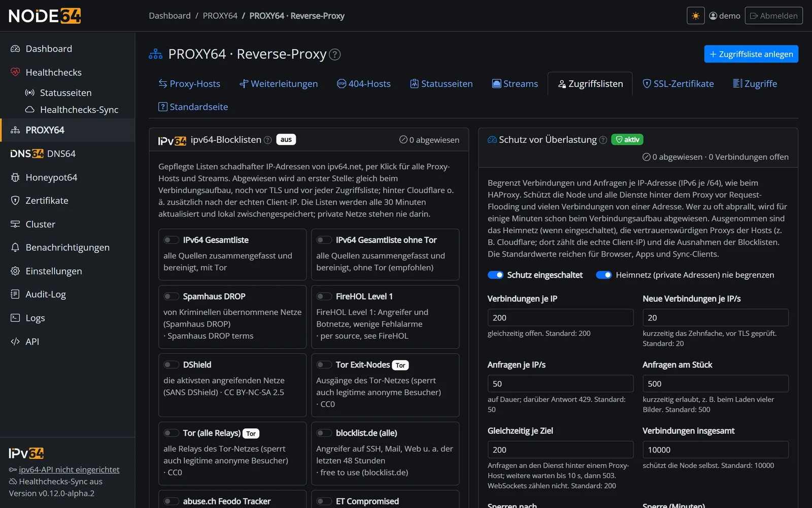812x508 pixels.
Task: Open the Streams tab
Action: pyautogui.click(x=515, y=84)
